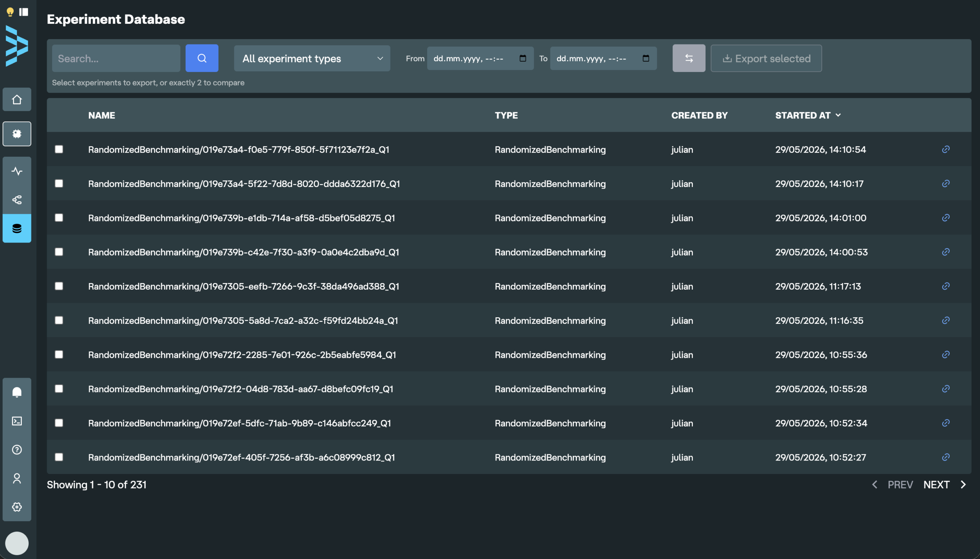Copy link for experiment started 10:55:28
This screenshot has width=980, height=559.
pos(946,389)
